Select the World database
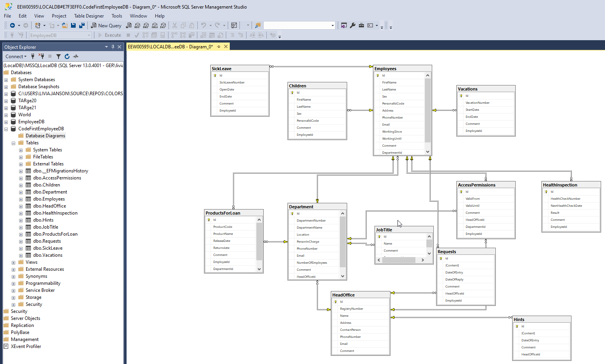This screenshot has height=364, width=605. 24,115
